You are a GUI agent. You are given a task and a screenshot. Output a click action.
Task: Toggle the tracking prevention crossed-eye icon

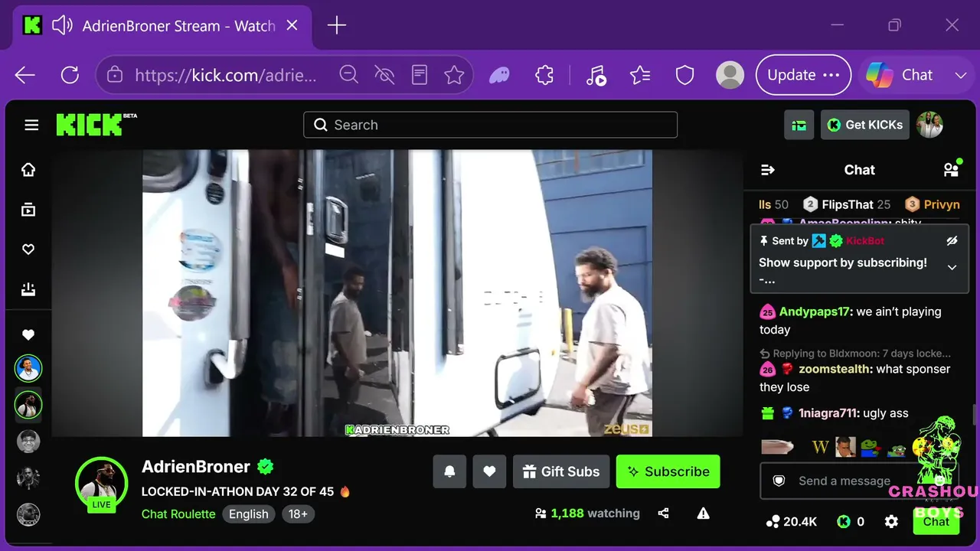pyautogui.click(x=384, y=74)
